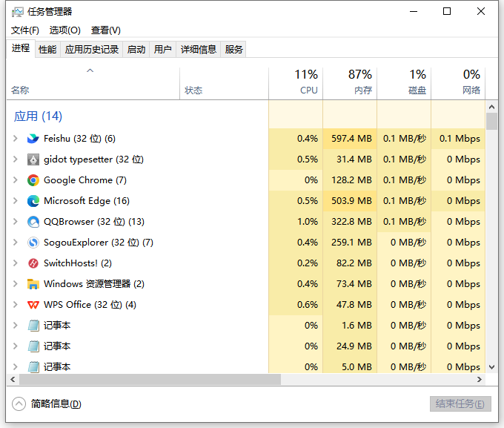Open the 查看(V) menu

coord(106,30)
